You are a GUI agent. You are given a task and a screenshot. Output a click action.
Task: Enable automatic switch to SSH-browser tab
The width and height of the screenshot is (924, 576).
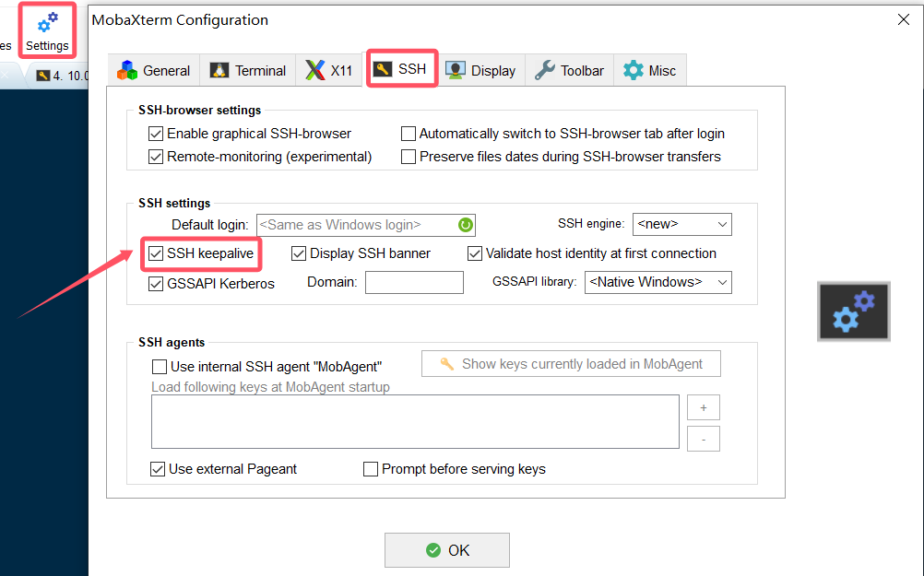(409, 134)
